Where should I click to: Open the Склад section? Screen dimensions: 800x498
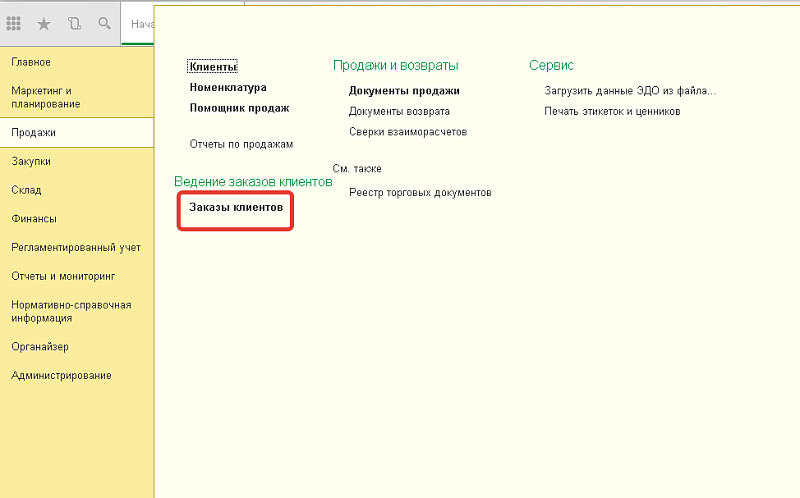point(27,190)
